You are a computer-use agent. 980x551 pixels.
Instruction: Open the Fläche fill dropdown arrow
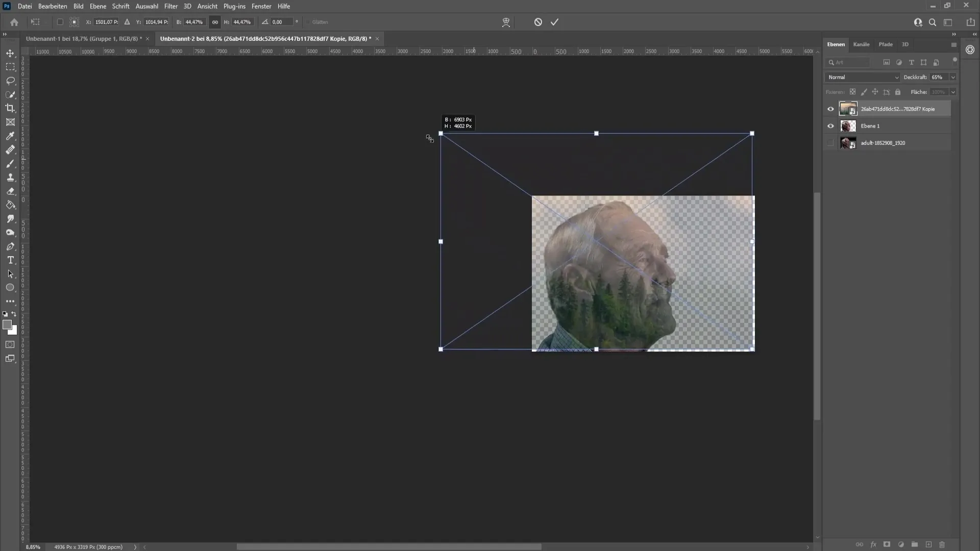point(952,92)
